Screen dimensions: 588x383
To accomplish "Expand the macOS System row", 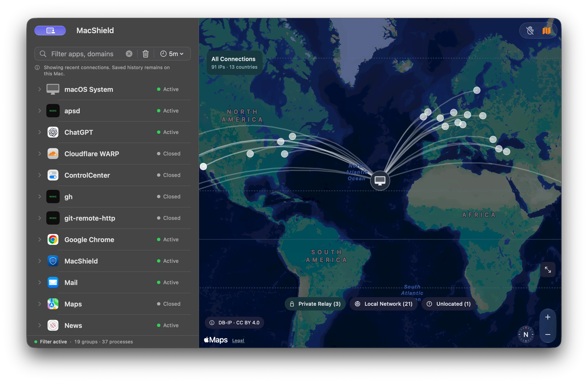I will point(39,89).
